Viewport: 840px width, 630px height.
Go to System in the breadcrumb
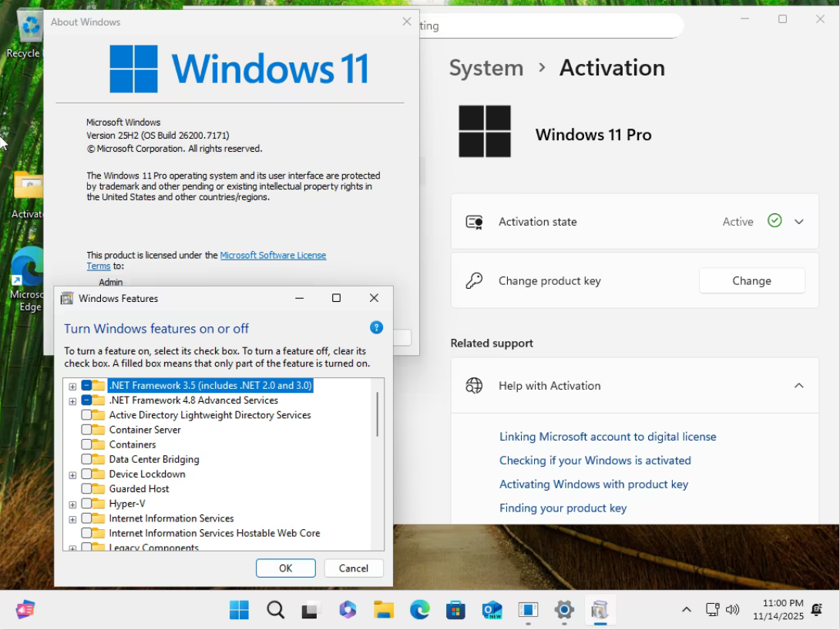click(x=486, y=68)
